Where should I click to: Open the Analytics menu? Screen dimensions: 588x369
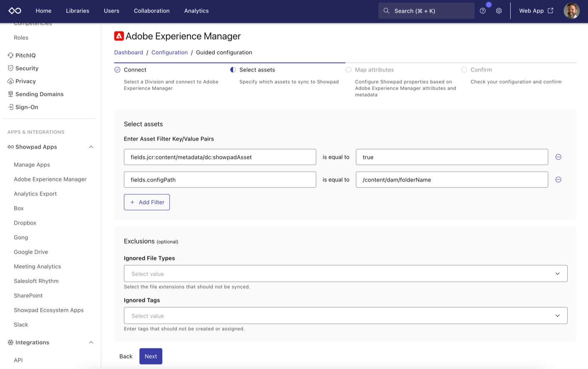(196, 11)
